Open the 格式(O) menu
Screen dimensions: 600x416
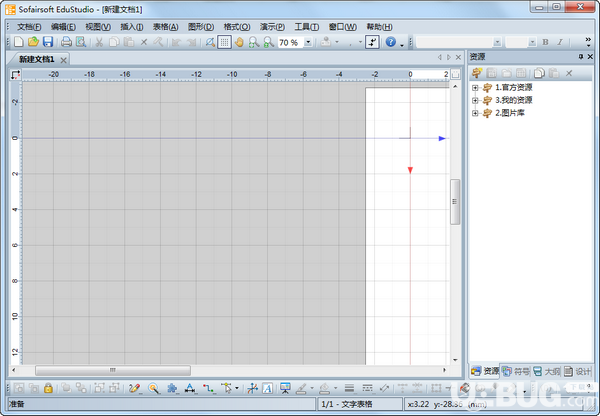pos(237,27)
